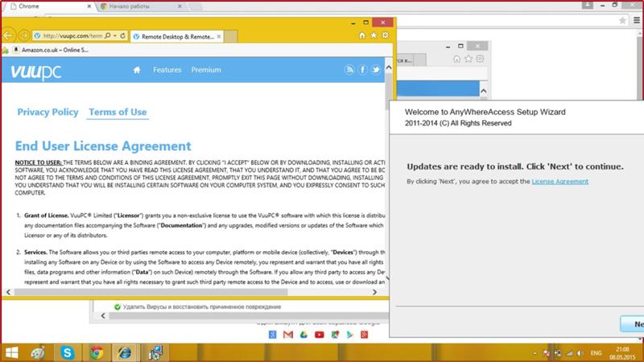Click the Chrome bookmark star icon

pyautogui.click(x=622, y=20)
